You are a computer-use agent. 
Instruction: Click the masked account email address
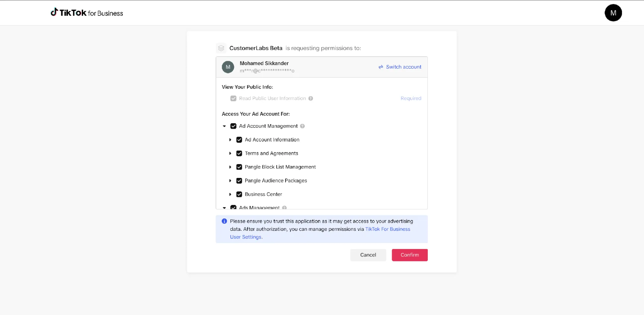point(267,71)
